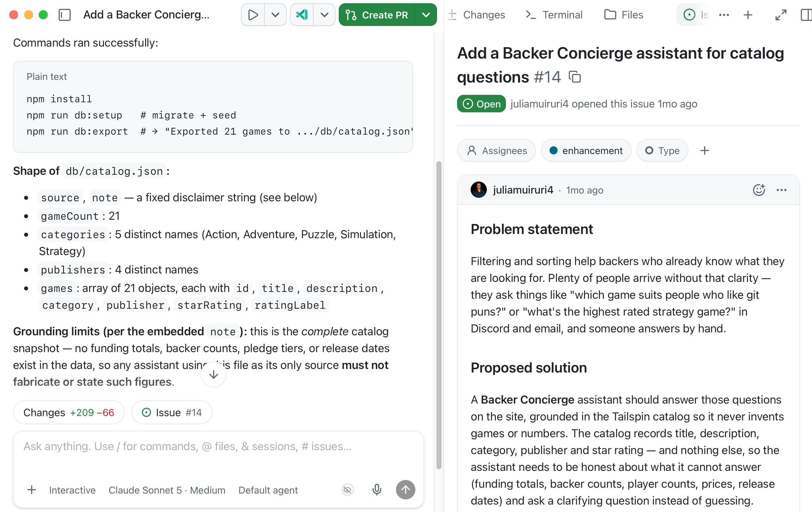812x512 pixels.
Task: Toggle the Interactive mode selector
Action: [x=72, y=490]
